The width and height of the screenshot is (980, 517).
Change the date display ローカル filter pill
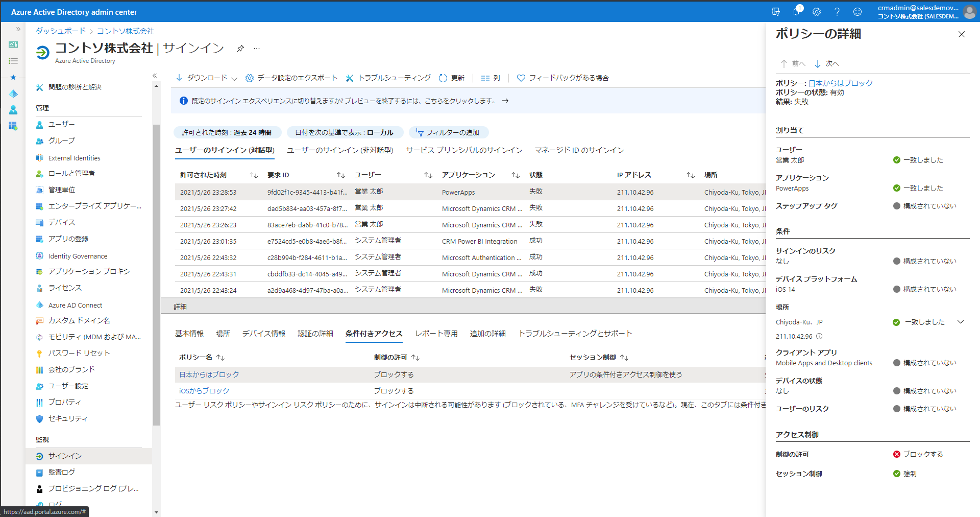[x=345, y=132]
